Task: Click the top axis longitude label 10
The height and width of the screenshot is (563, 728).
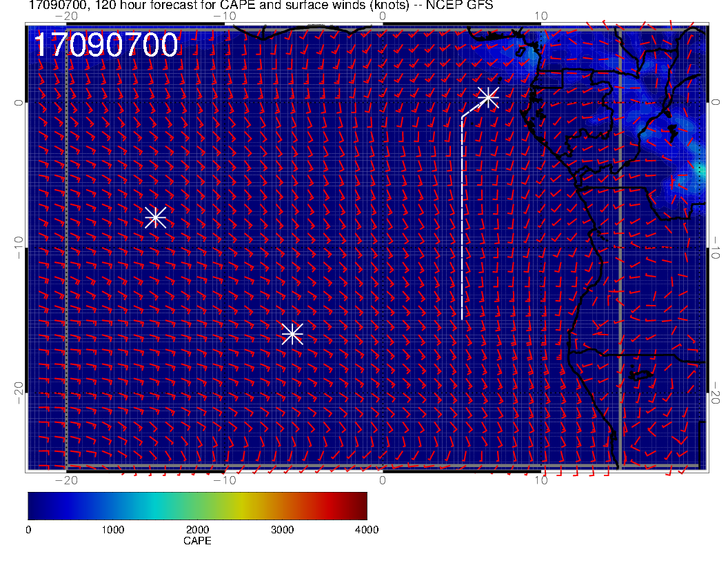Action: 541,17
